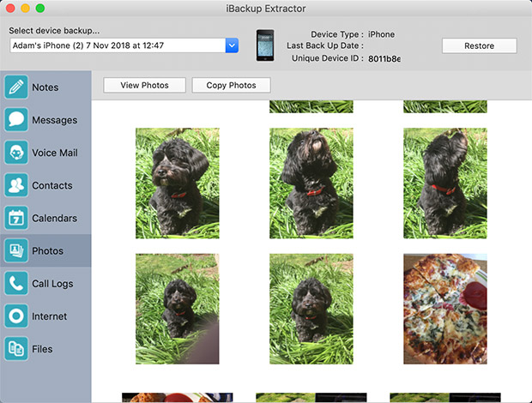The height and width of the screenshot is (403, 532).
Task: Go to the Internet label
Action: (x=49, y=316)
